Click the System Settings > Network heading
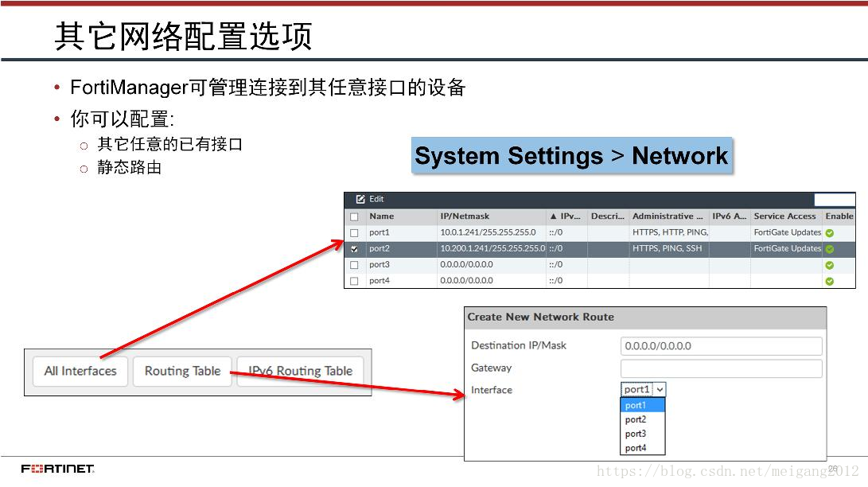This screenshot has width=868, height=487. coord(572,156)
